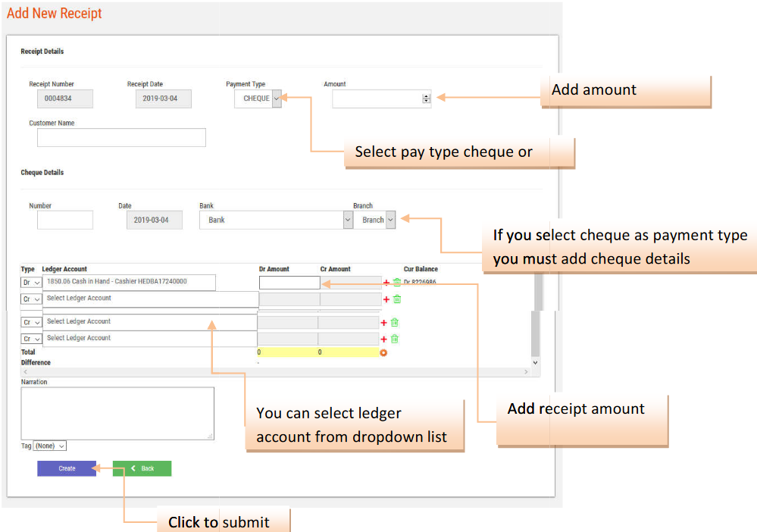Open the Tag dropdown showing (None)
Viewport: 757px width, 532px height.
pyautogui.click(x=50, y=446)
